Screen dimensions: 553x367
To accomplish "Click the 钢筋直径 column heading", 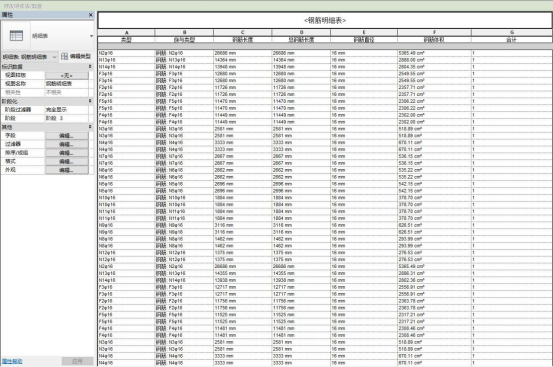I will [364, 39].
